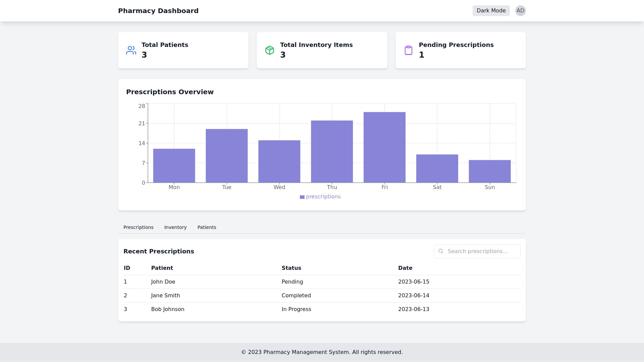Viewport: 644px width, 362px height.
Task: Switch to the Inventory tab
Action: tap(175, 227)
